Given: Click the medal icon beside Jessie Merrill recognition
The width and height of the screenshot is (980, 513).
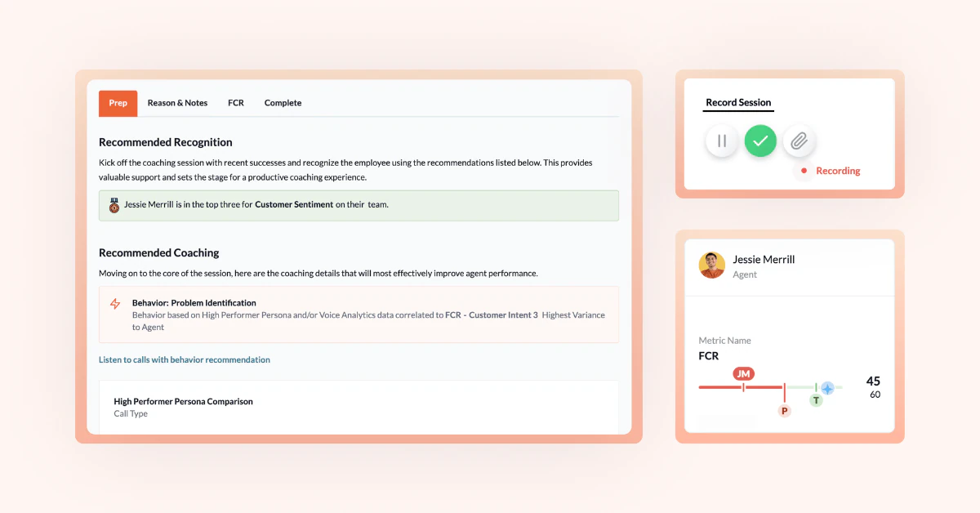Looking at the screenshot, I should 114,205.
